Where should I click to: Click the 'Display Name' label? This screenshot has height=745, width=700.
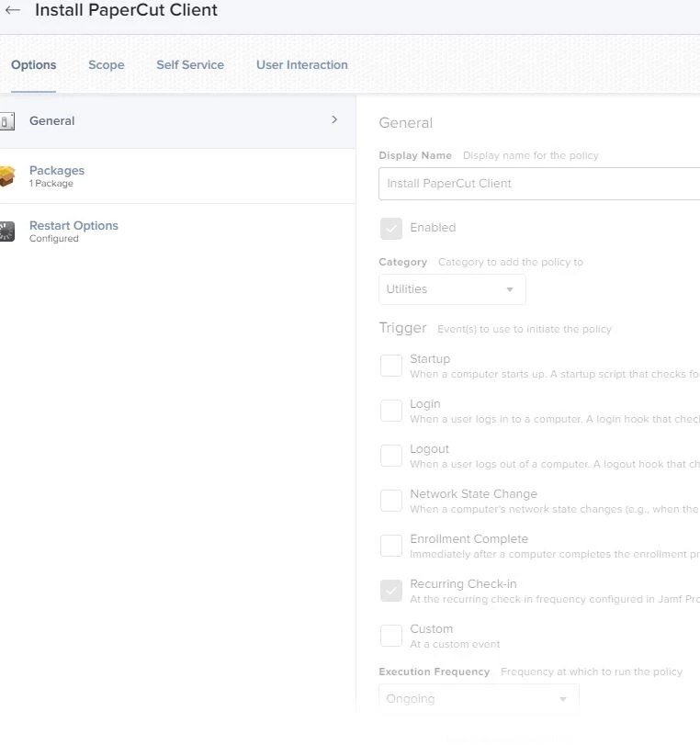coord(415,155)
